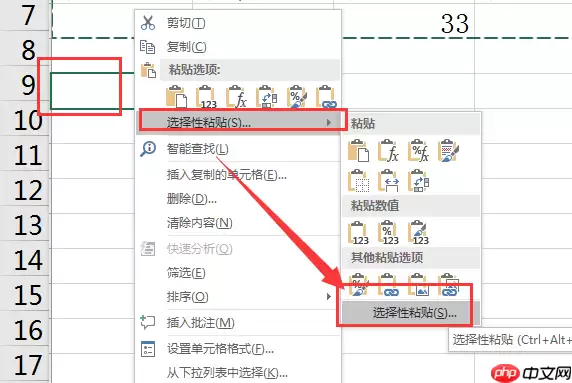This screenshot has height=383, width=572.
Task: Click the copy pages icon beside 复制
Action: [x=148, y=47]
